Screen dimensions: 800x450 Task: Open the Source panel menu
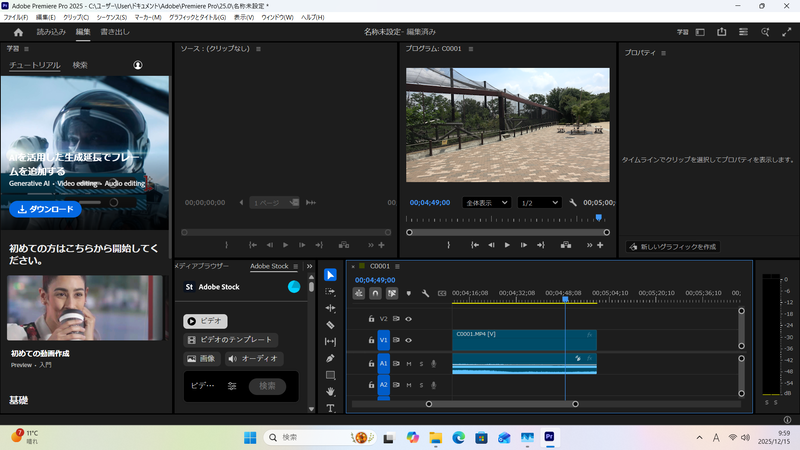point(258,49)
